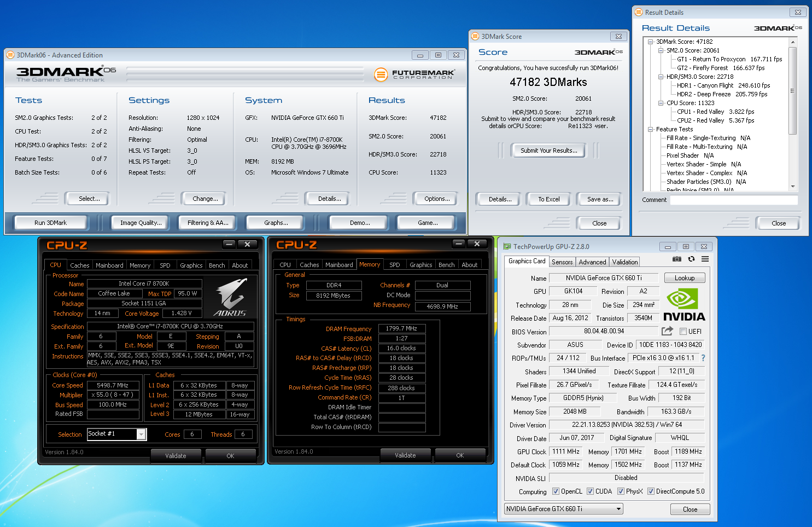Open Mainboard tab in left CPU-Z window

109,265
